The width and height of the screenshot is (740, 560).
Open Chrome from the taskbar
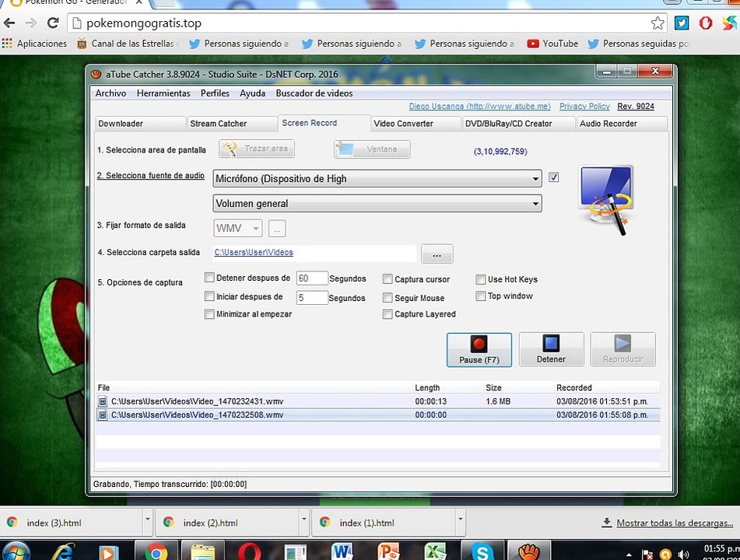pyautogui.click(x=156, y=551)
